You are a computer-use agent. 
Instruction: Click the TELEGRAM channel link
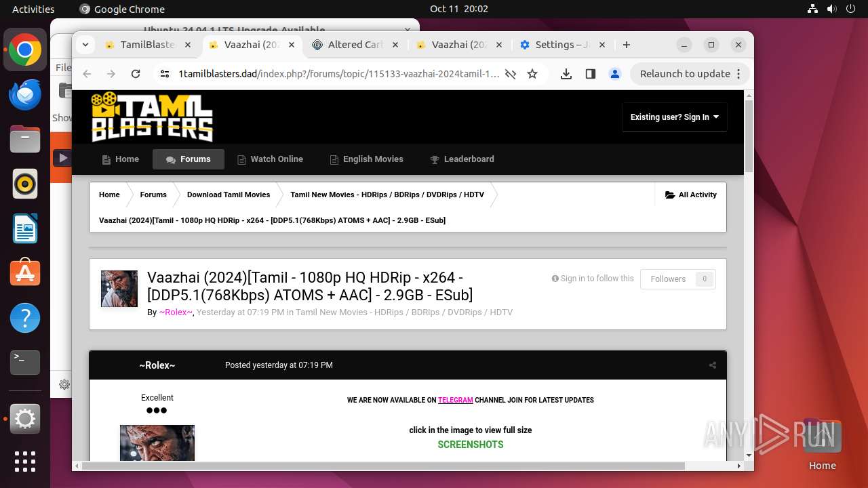point(455,400)
